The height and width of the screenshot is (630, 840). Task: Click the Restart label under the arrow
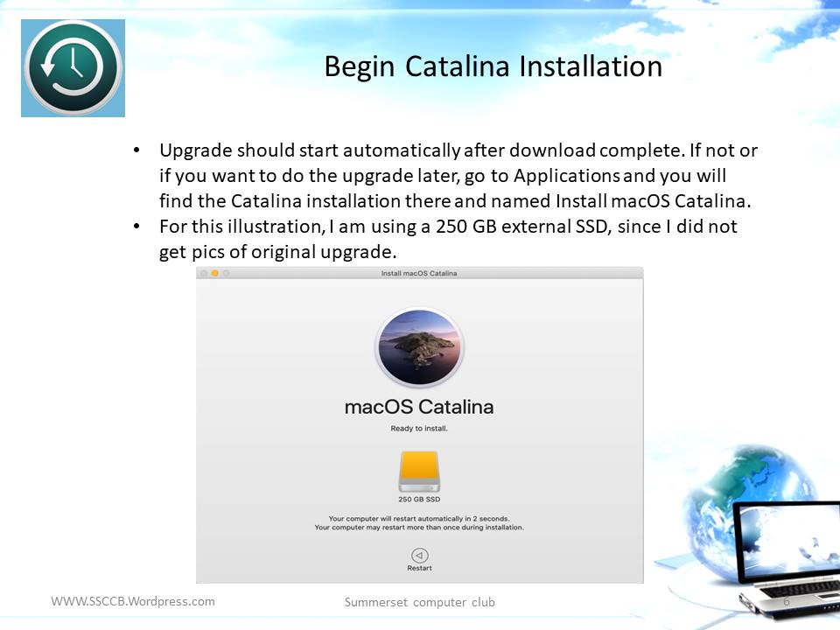[x=419, y=569]
